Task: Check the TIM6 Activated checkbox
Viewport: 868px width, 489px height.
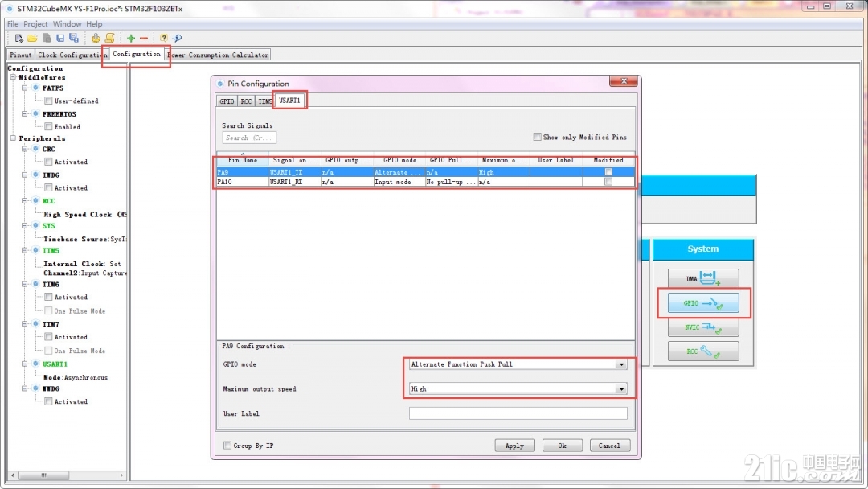Action: (49, 297)
